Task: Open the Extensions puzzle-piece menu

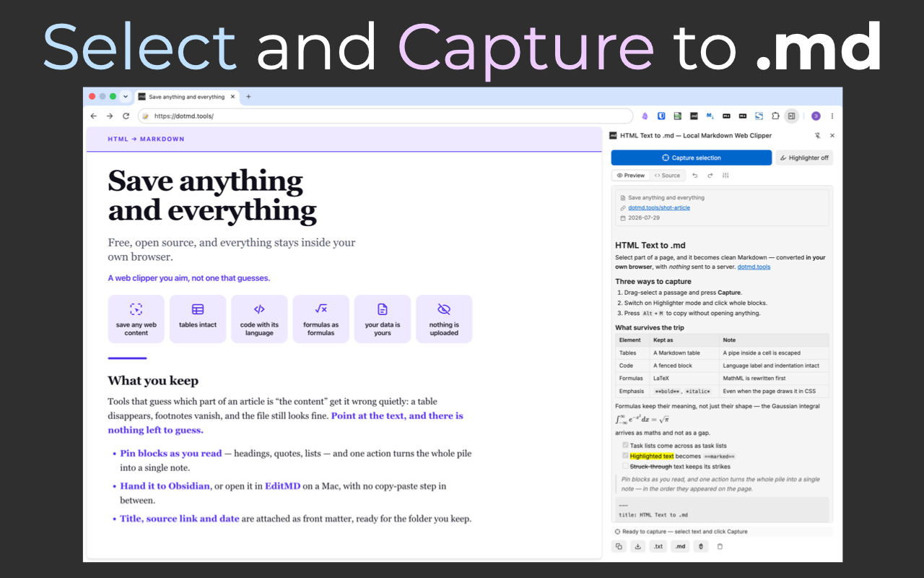Action: coord(775,116)
